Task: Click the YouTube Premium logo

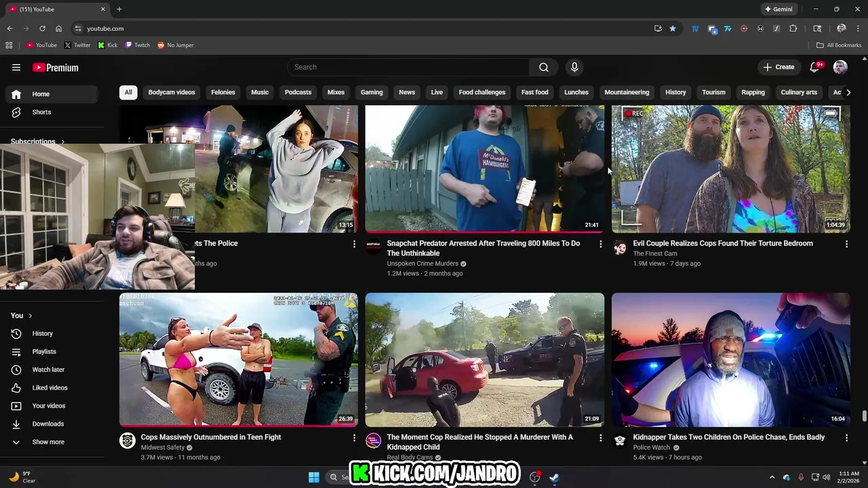Action: pos(56,67)
